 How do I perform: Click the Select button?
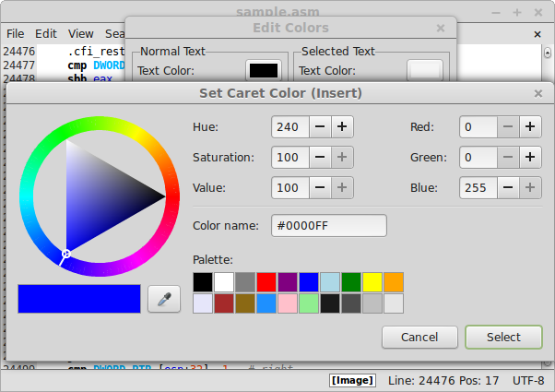tap(503, 337)
